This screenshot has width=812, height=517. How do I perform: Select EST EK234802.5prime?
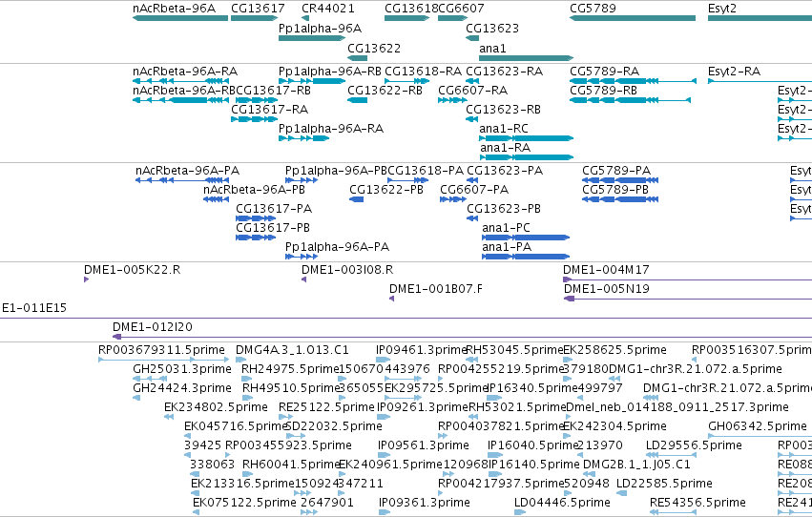click(x=169, y=417)
